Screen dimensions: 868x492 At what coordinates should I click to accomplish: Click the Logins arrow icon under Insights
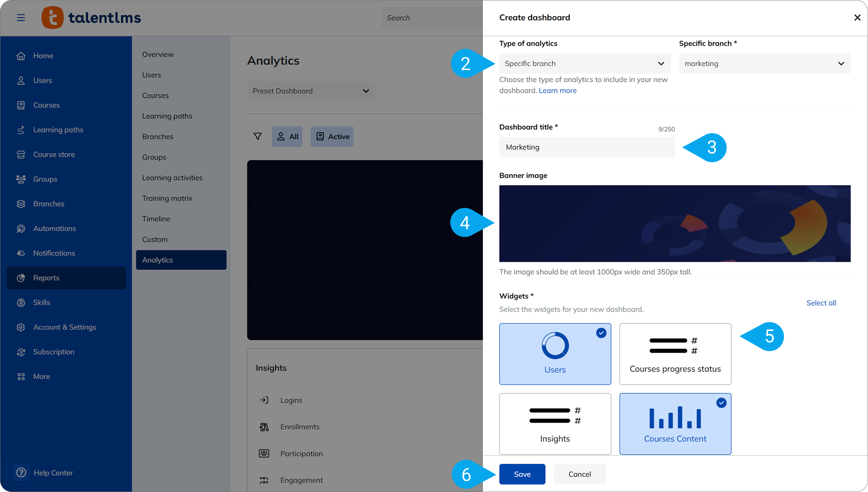tap(264, 400)
